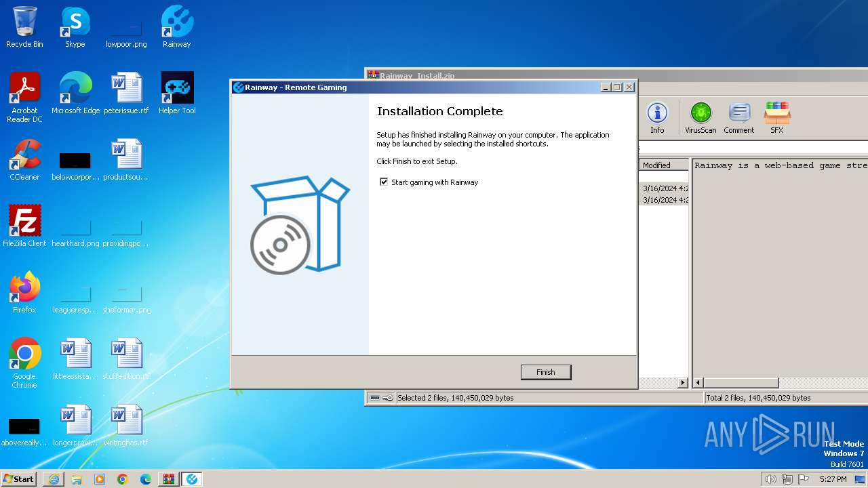Open the Comment tool in WinRAR
This screenshot has height=488, width=868.
738,118
